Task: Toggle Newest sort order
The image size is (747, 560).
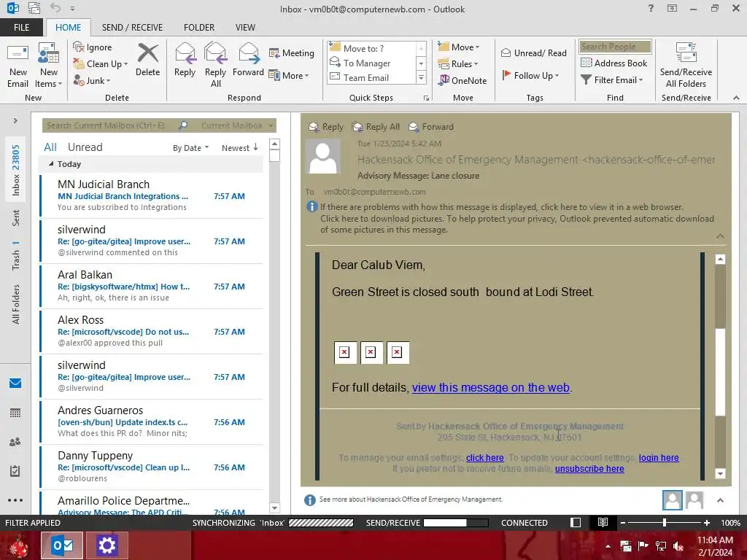Action: 239,148
